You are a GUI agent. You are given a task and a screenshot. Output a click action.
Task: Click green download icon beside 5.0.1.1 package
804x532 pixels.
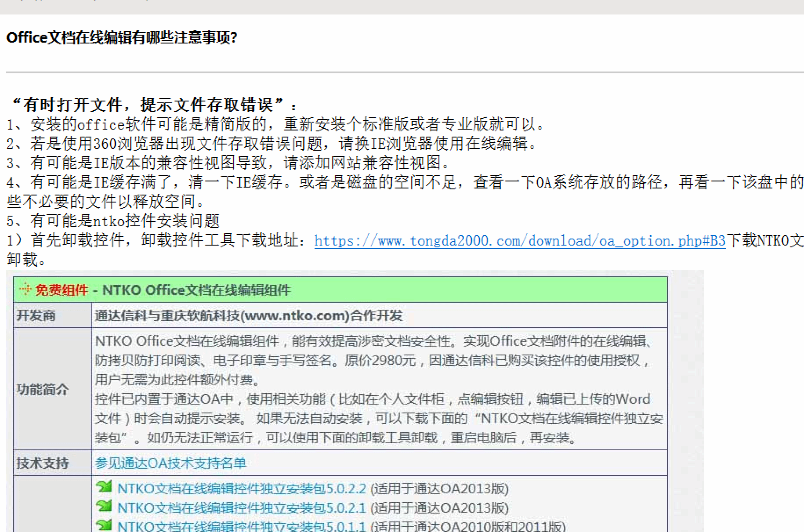[104, 525]
